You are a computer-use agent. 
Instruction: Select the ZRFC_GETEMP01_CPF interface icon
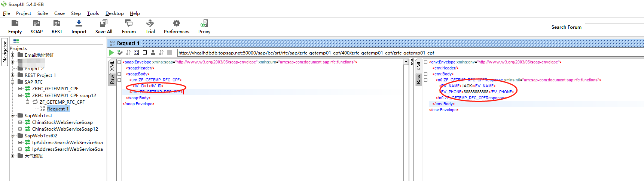28,88
